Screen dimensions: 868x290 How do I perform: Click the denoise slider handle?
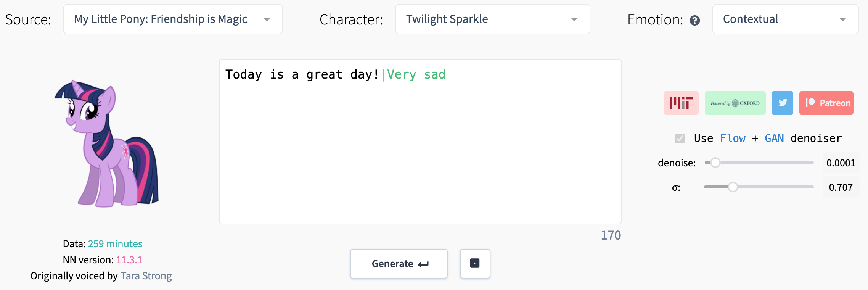[715, 163]
